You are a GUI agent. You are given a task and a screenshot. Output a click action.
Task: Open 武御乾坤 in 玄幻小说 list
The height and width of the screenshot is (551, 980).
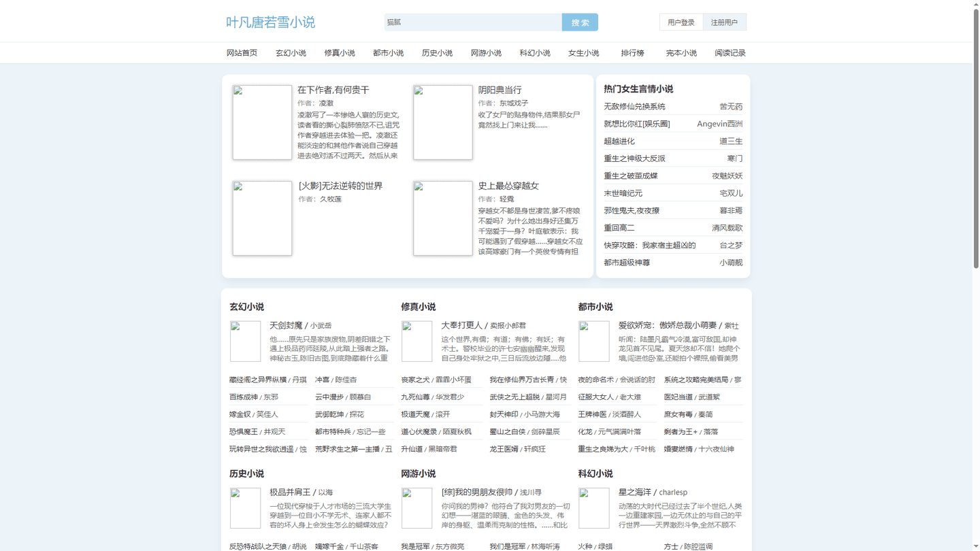[x=329, y=414]
